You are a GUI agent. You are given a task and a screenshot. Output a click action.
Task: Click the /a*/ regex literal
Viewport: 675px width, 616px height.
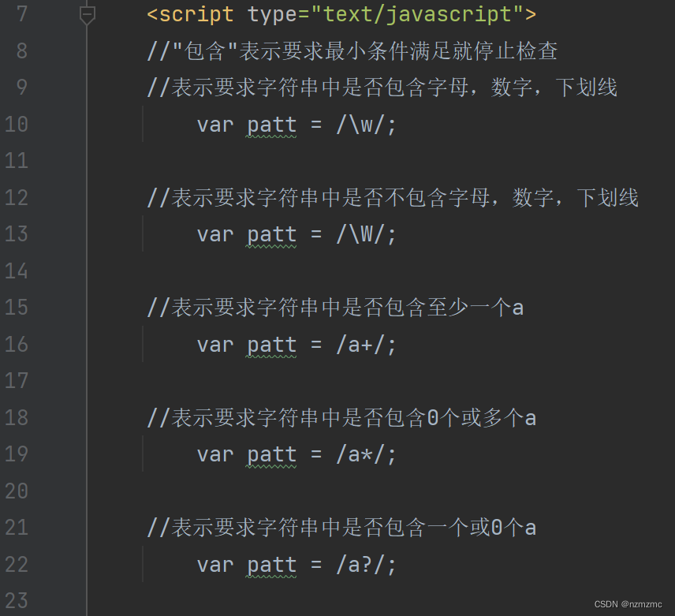pos(360,454)
